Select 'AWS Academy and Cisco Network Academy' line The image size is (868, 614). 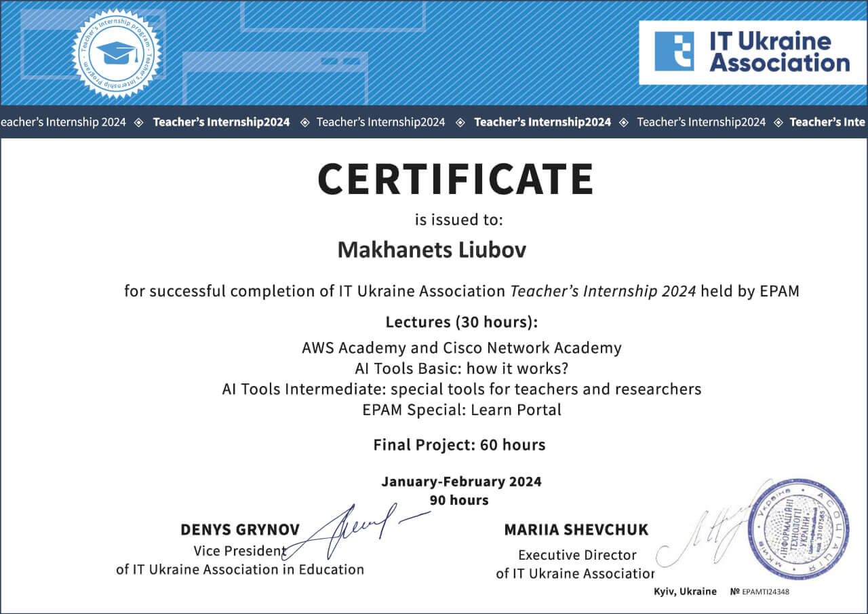pos(462,348)
